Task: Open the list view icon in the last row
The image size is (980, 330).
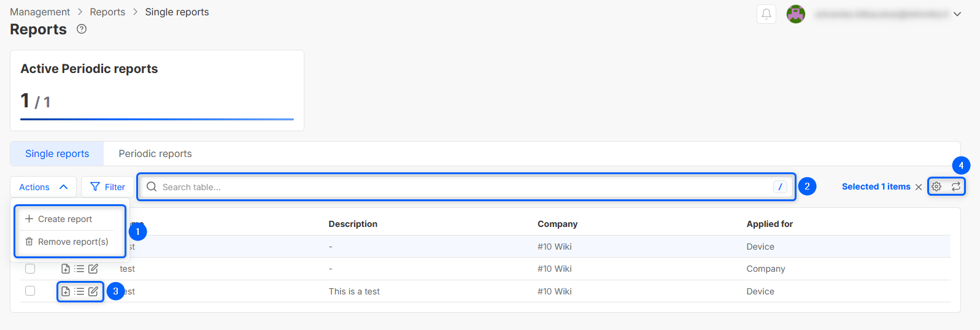Action: pos(79,291)
